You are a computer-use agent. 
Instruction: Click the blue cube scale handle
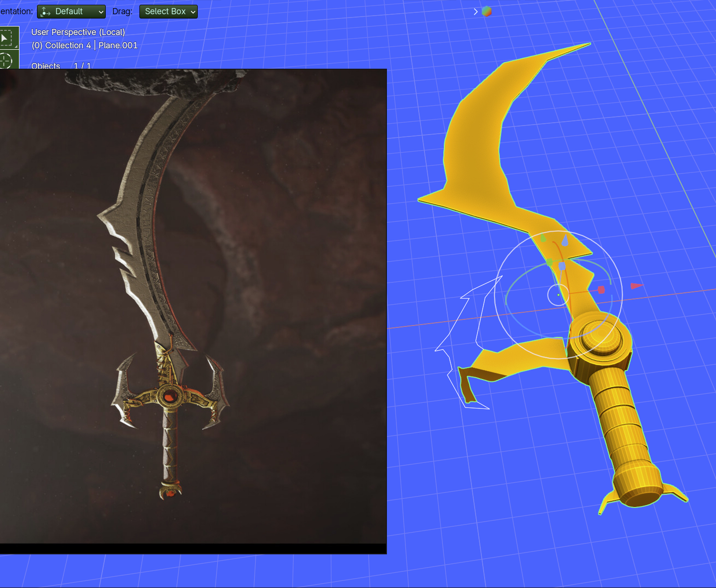(x=562, y=266)
